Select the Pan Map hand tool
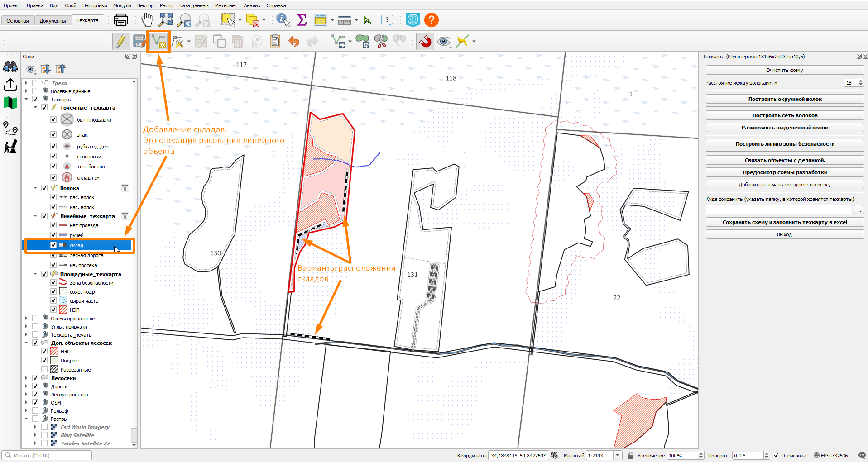Screen dimensions: 868x462 [x=147, y=20]
